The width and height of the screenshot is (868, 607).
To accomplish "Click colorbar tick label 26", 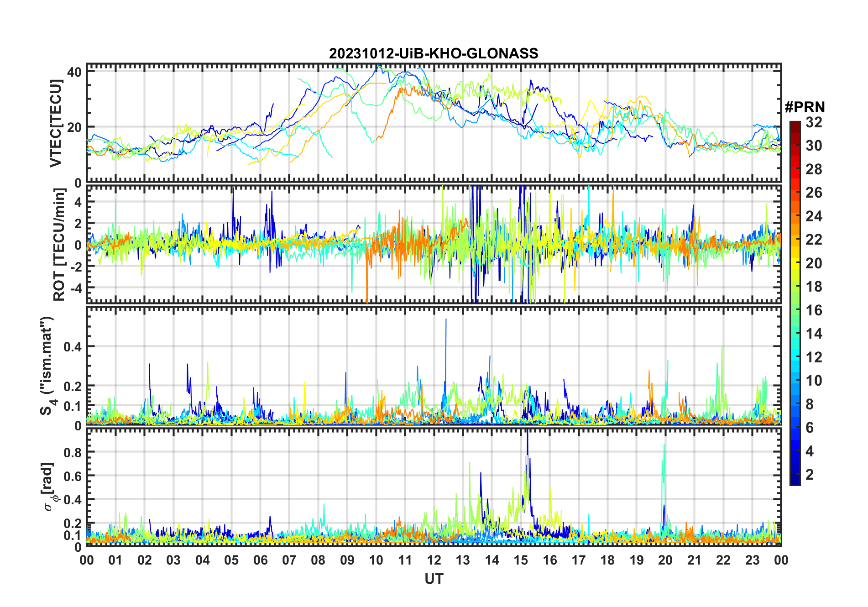I will (x=814, y=193).
